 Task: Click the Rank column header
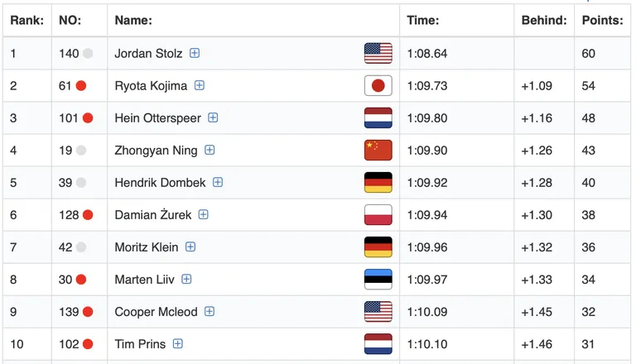tap(26, 20)
